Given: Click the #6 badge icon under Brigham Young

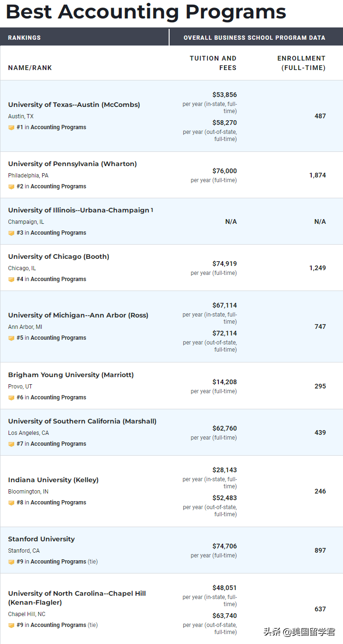Looking at the screenshot, I should point(11,397).
